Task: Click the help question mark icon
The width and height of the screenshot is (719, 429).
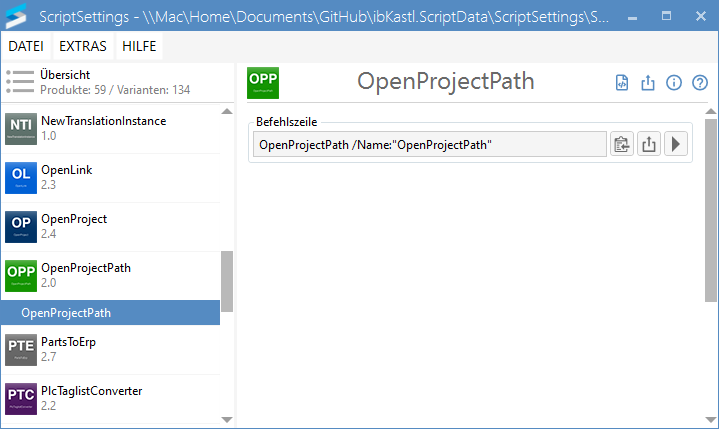Action: [700, 83]
